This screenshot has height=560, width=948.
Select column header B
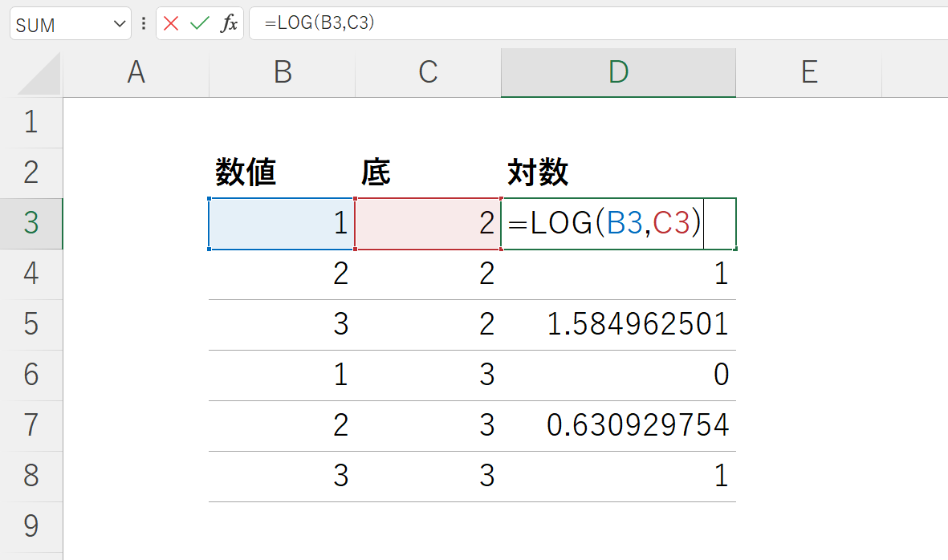click(282, 72)
